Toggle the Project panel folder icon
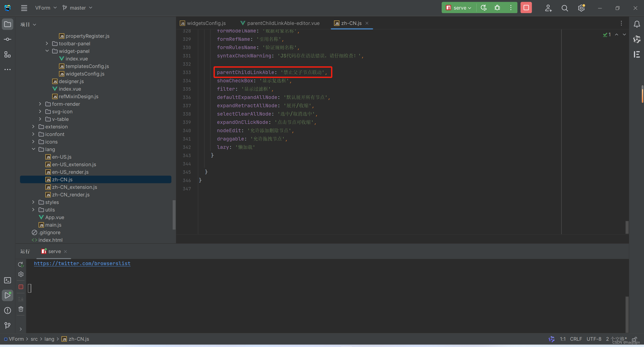This screenshot has height=347, width=644. pyautogui.click(x=8, y=24)
